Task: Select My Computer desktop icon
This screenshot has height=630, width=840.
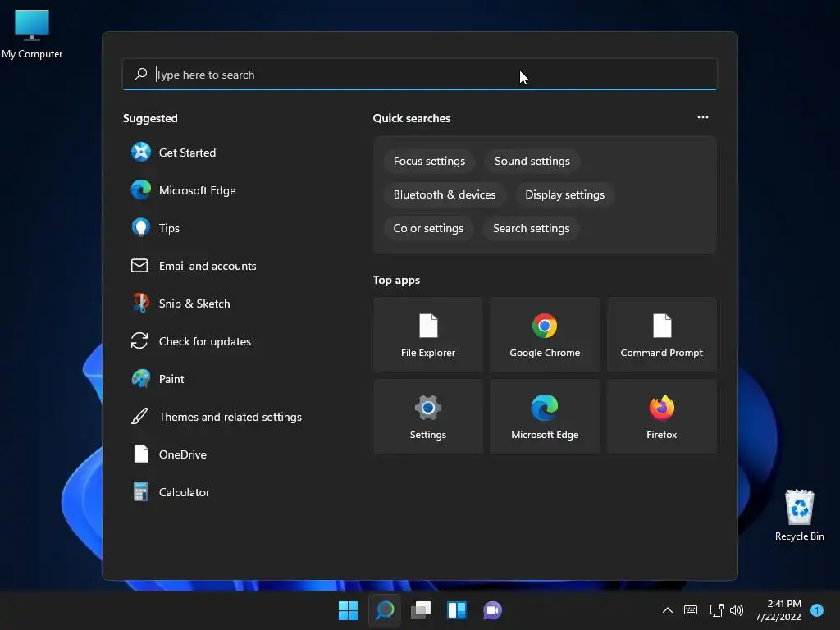Action: (x=32, y=34)
